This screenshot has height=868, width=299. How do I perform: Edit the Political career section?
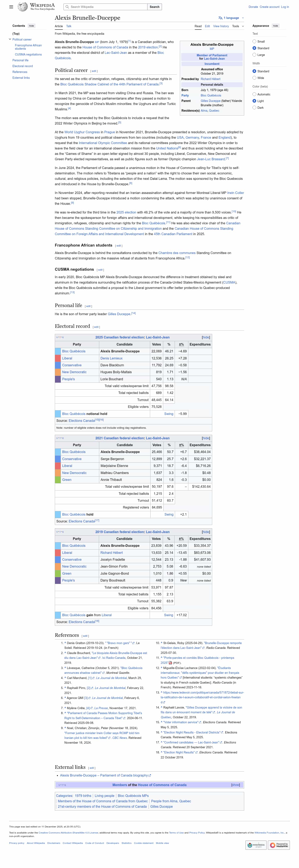pos(94,71)
